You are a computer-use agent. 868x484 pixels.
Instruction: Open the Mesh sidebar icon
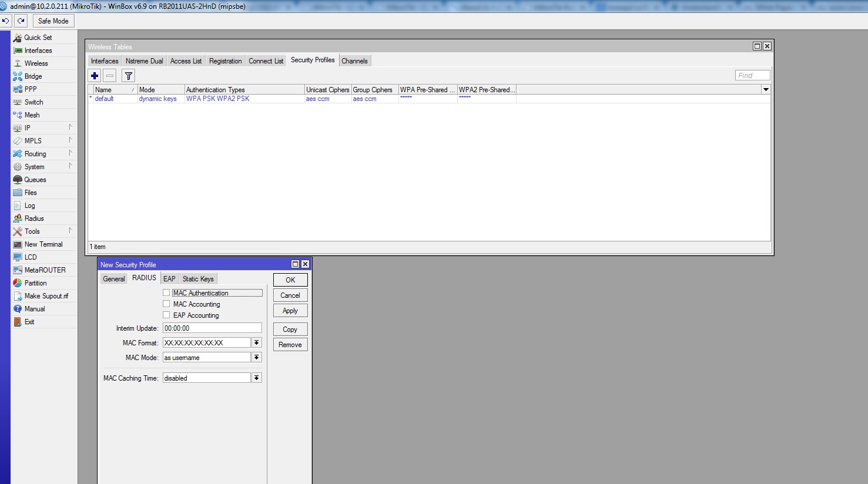point(18,115)
